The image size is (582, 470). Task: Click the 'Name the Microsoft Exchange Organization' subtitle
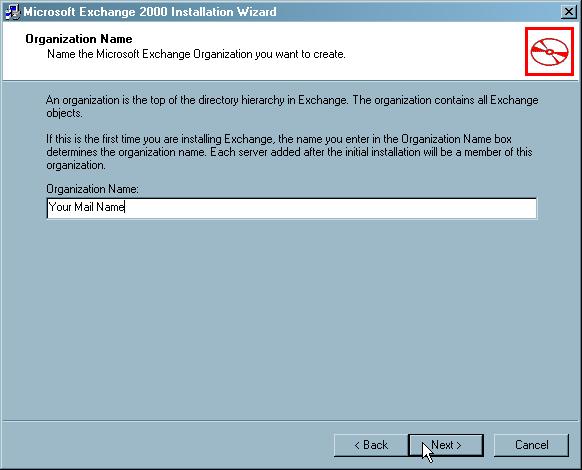tap(196, 54)
